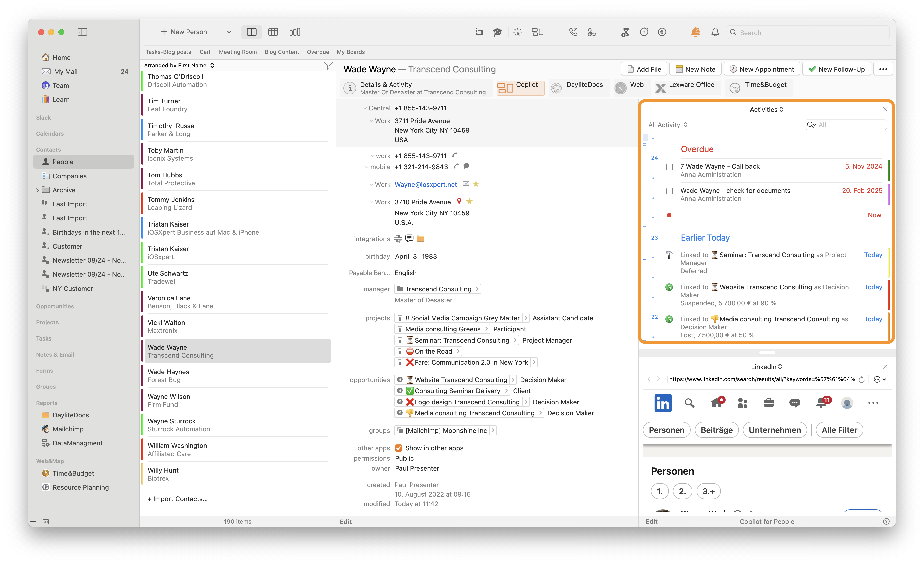Click the Activities panel resize handle
This screenshot has width=924, height=564.
pos(767,353)
